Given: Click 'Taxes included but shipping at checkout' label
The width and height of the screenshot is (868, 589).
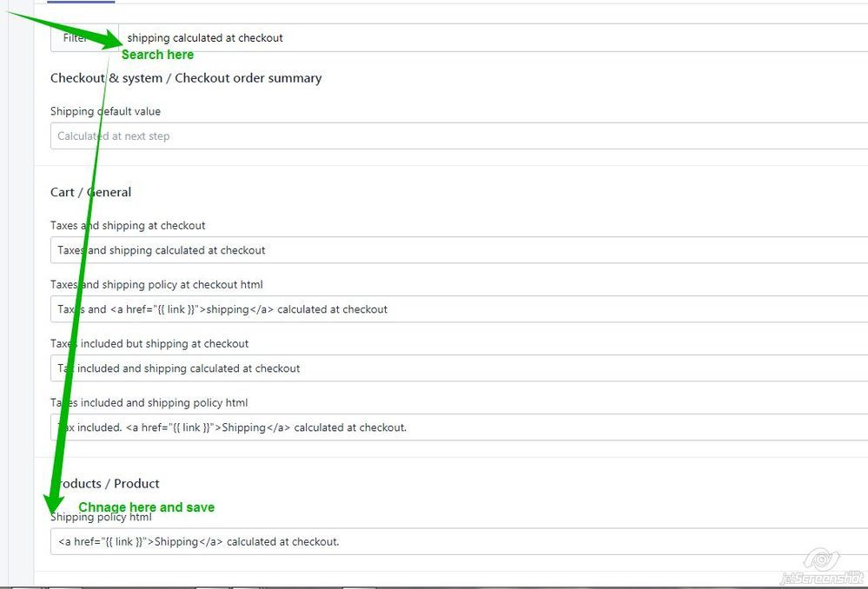Looking at the screenshot, I should coord(149,343).
